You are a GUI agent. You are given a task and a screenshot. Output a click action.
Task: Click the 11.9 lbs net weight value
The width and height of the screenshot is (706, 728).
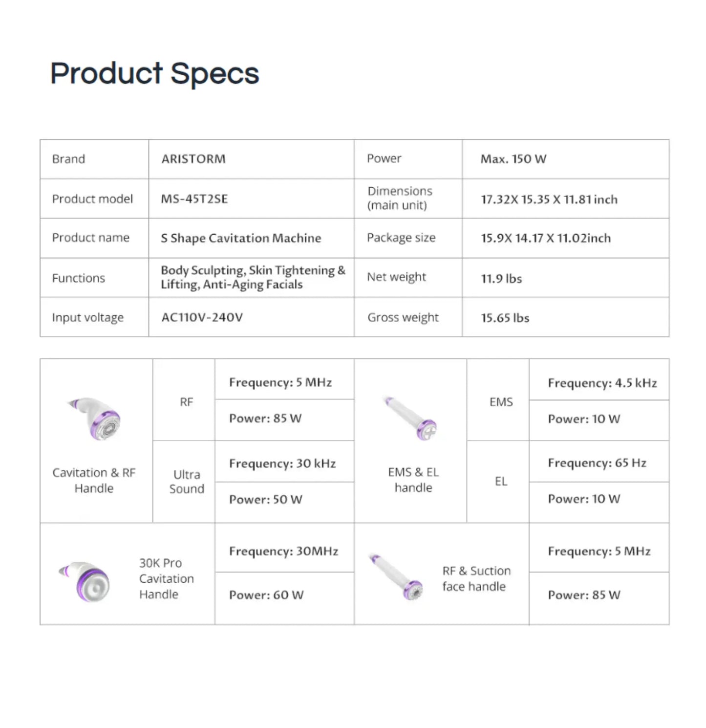pyautogui.click(x=501, y=278)
